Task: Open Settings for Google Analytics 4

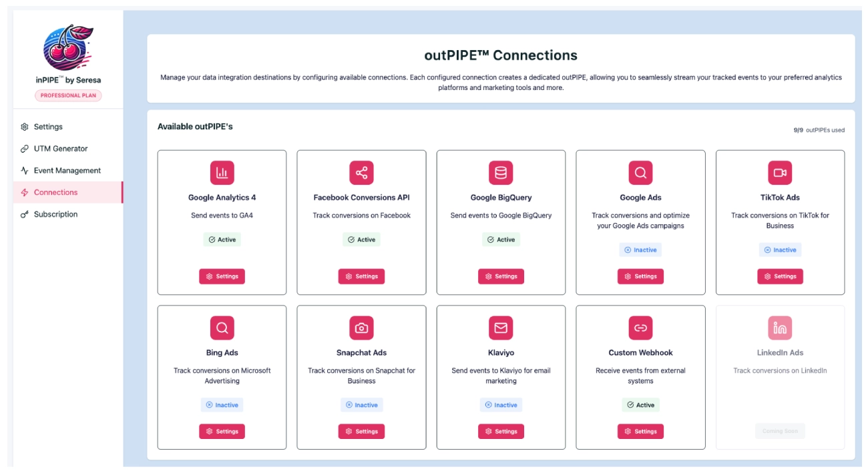Action: (222, 276)
